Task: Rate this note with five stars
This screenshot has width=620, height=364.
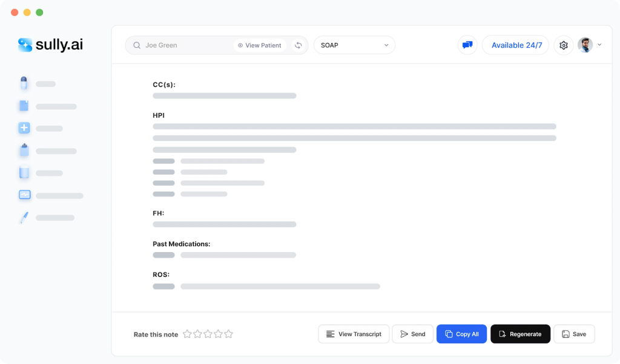Action: [x=228, y=333]
